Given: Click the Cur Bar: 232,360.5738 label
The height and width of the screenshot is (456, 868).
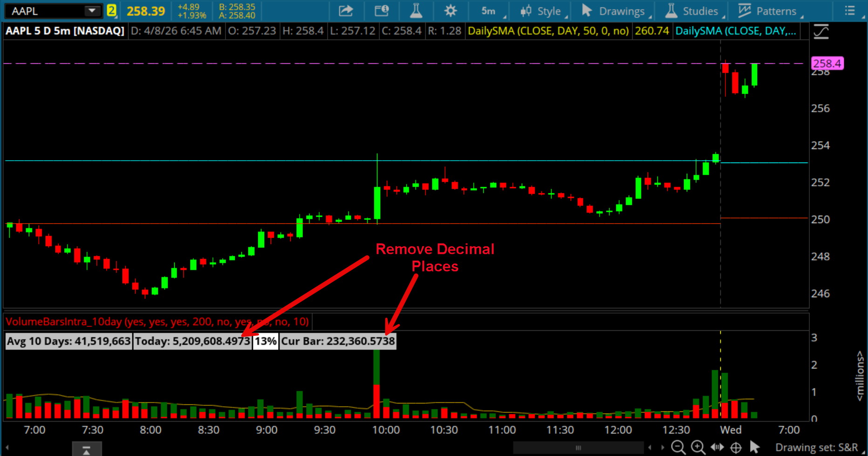Looking at the screenshot, I should pyautogui.click(x=338, y=341).
